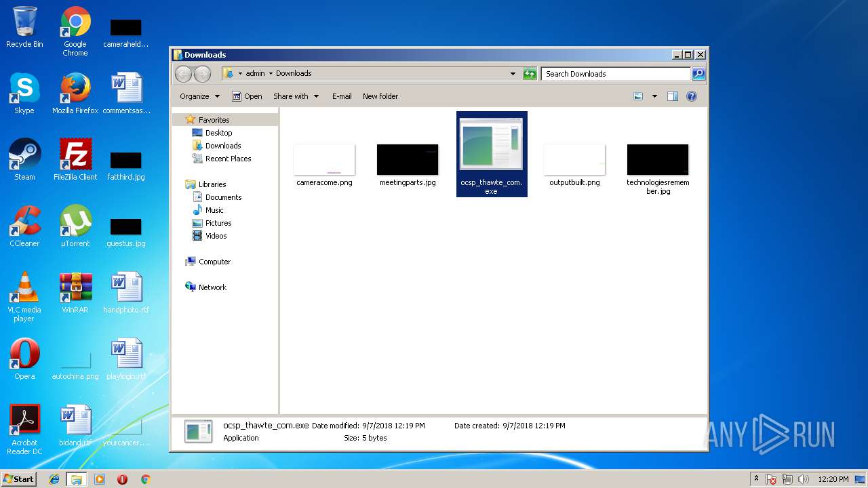Open FileZilla Client shortcut
This screenshot has height=488, width=868.
click(x=75, y=160)
